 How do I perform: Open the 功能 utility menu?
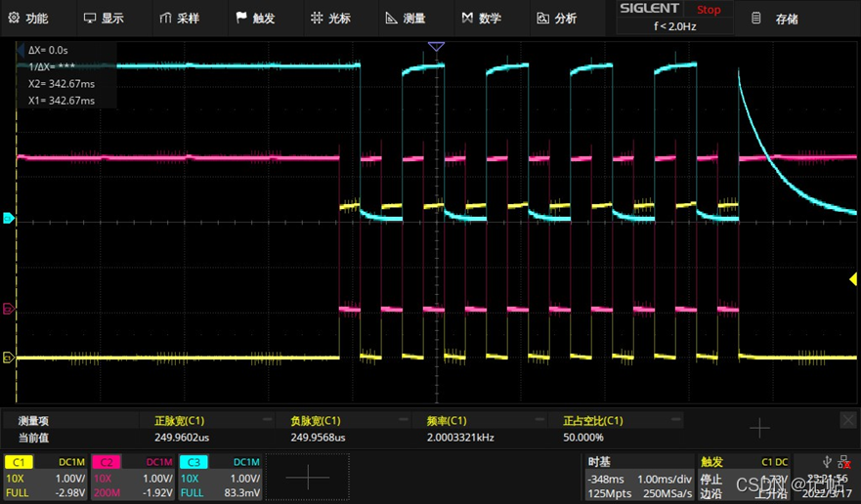pyautogui.click(x=28, y=19)
